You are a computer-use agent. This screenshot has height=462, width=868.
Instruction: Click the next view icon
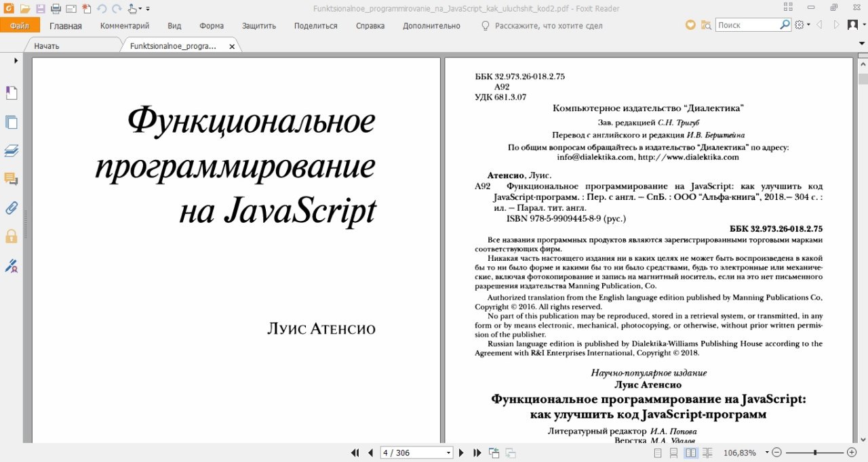coord(511,453)
